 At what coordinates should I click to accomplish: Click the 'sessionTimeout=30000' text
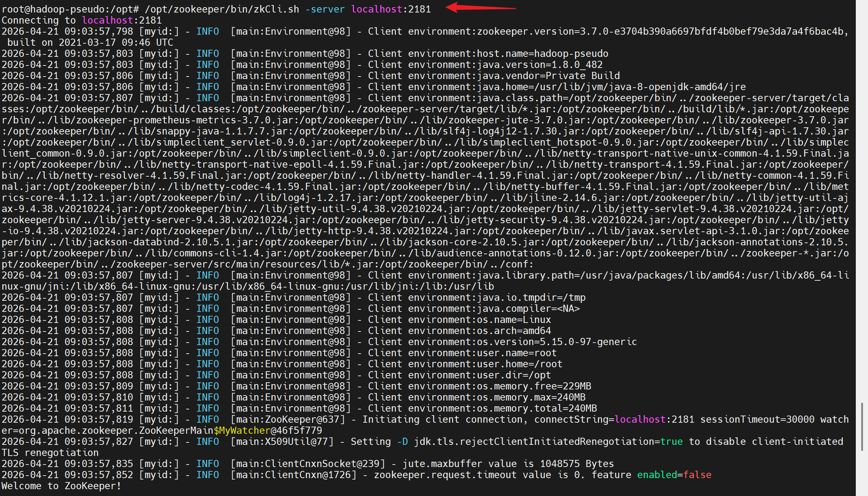[x=757, y=419]
